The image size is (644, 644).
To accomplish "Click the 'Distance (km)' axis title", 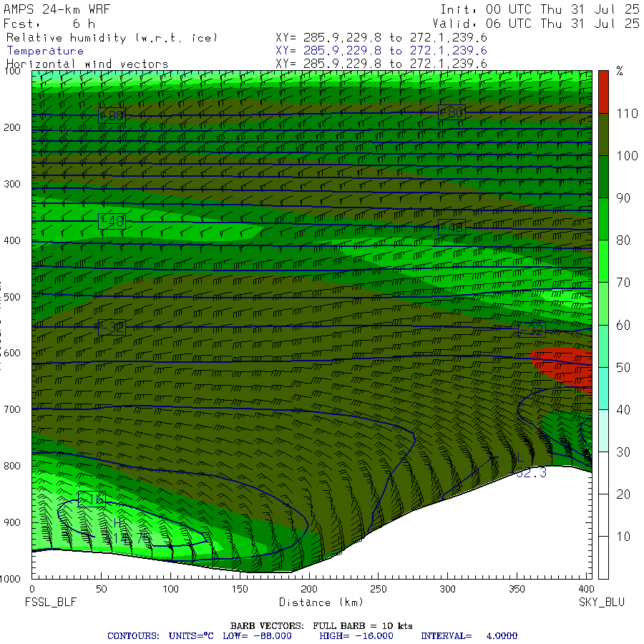I will coord(321,602).
